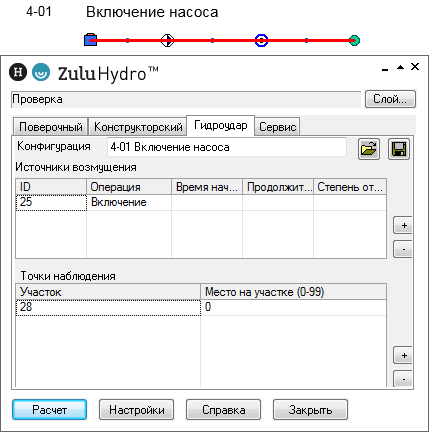Click the blue Zulu smile logo

pyautogui.click(x=41, y=72)
